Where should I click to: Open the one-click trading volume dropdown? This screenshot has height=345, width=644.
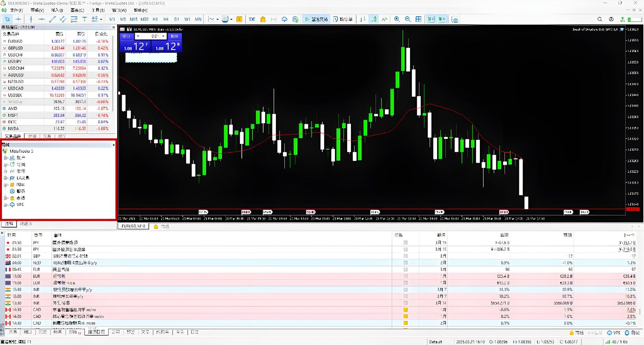click(x=138, y=36)
